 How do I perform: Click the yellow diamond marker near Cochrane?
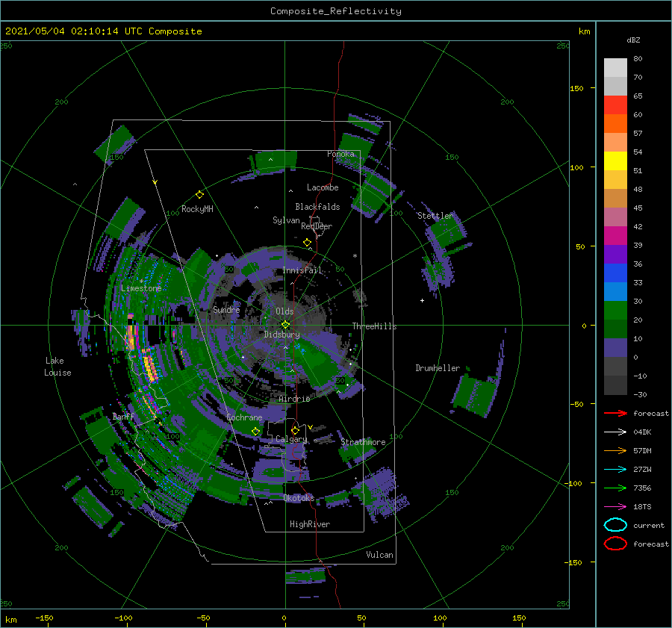tap(256, 432)
